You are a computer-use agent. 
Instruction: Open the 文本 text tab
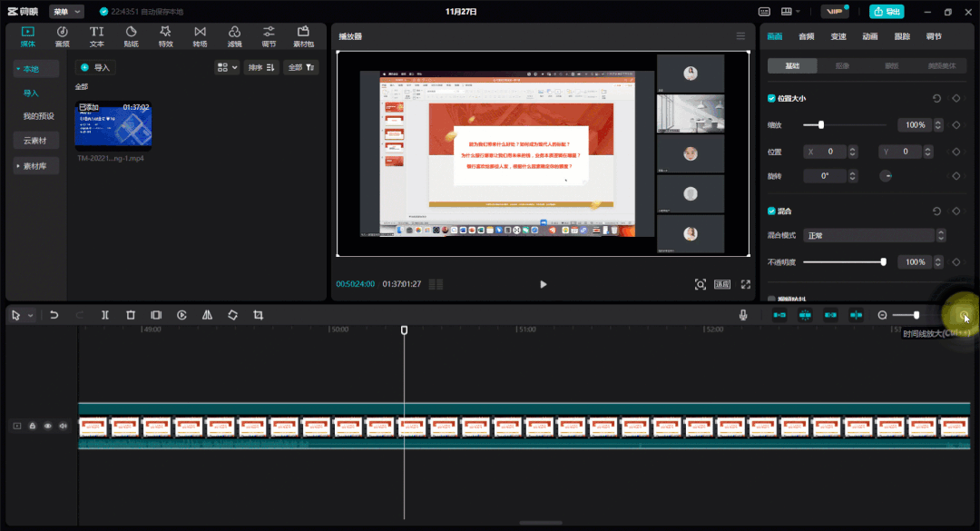[x=96, y=36]
